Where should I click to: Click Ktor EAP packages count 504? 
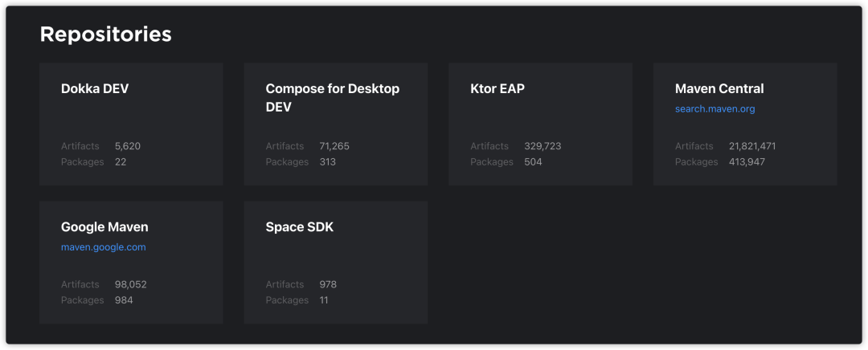533,162
